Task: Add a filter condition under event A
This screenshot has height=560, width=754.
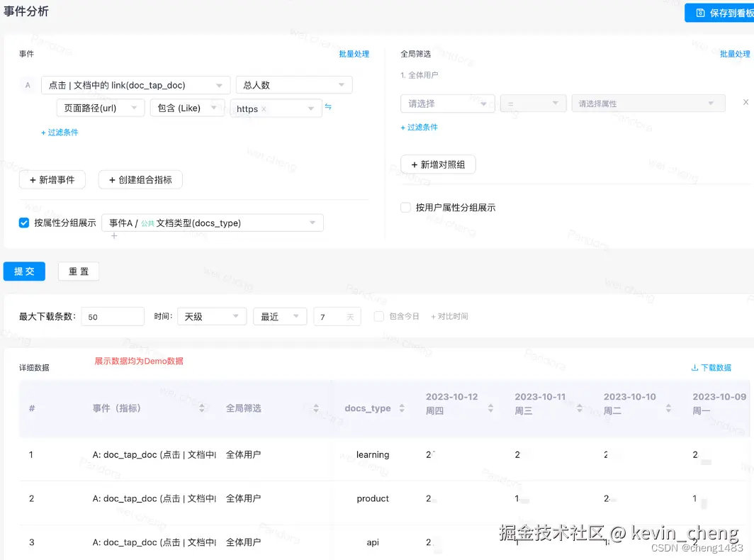Action: [x=60, y=133]
